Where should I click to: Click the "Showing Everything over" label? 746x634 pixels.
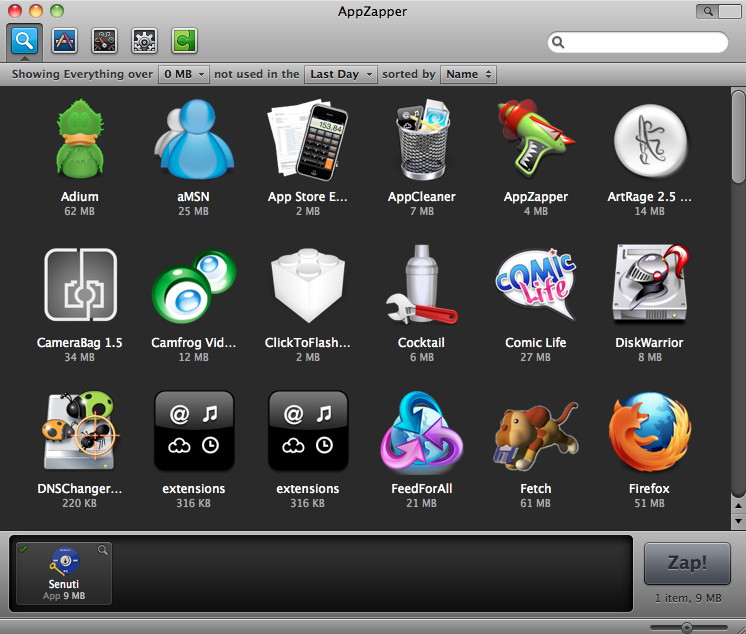82,74
